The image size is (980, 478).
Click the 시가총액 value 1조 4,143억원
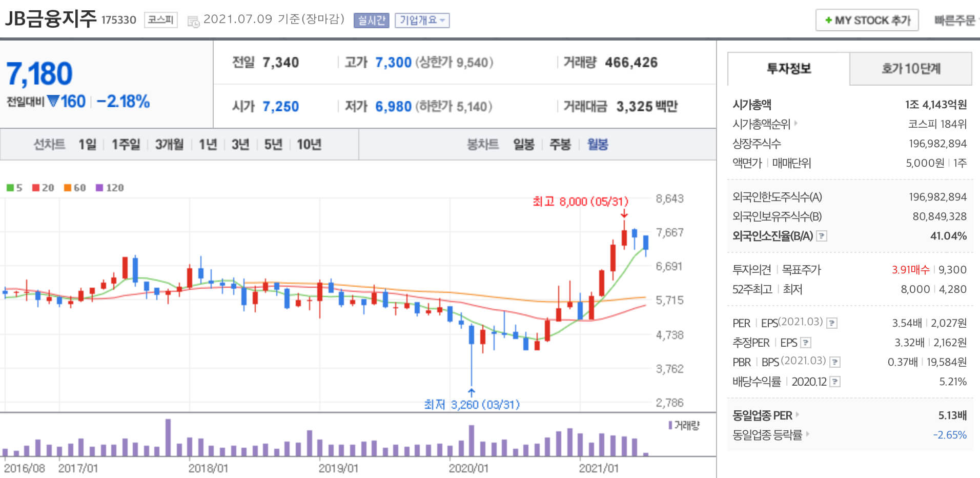[936, 105]
